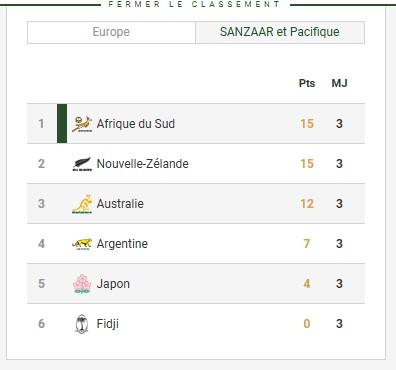The image size is (396, 370).
Task: Click the Fiji palm tree crest
Action: [x=82, y=324]
